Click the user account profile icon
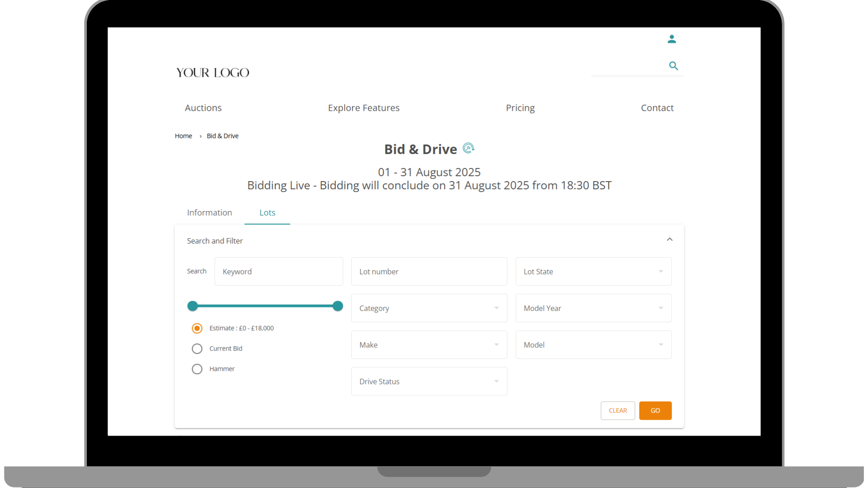The image size is (868, 488). coord(672,39)
